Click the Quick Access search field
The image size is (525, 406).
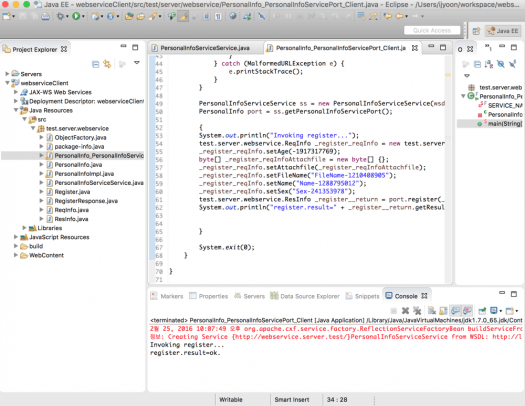pos(432,30)
